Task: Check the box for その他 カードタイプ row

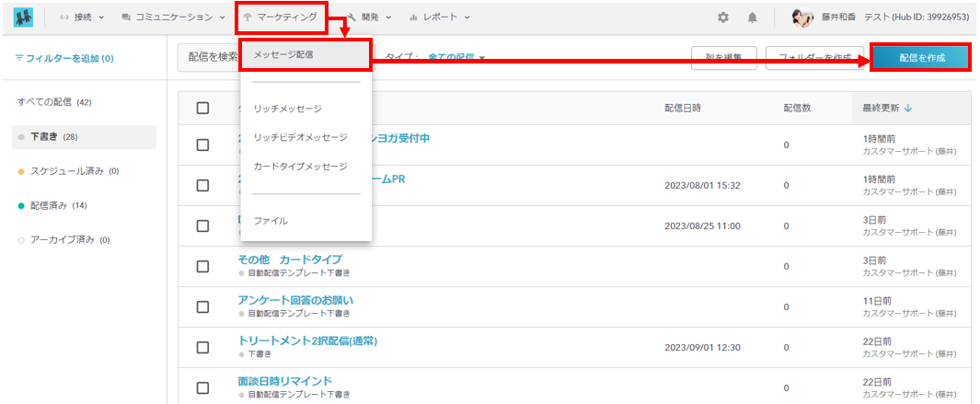Action: point(203,266)
